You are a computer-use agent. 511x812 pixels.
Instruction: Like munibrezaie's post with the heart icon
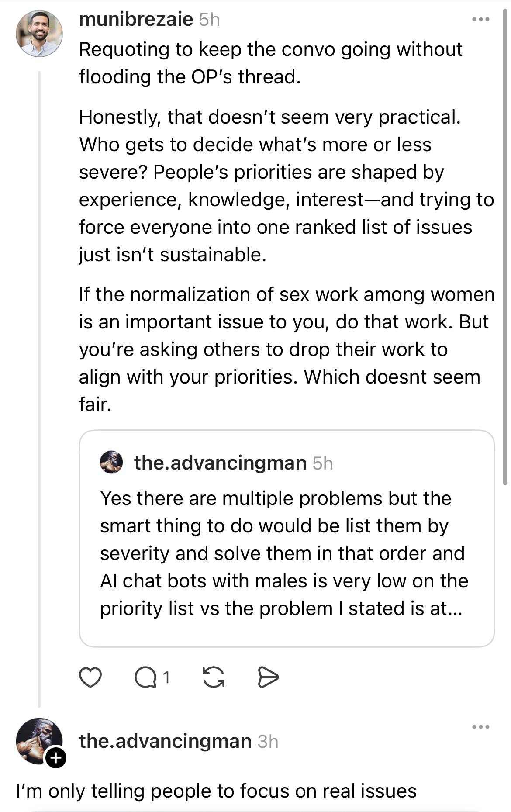[90, 677]
